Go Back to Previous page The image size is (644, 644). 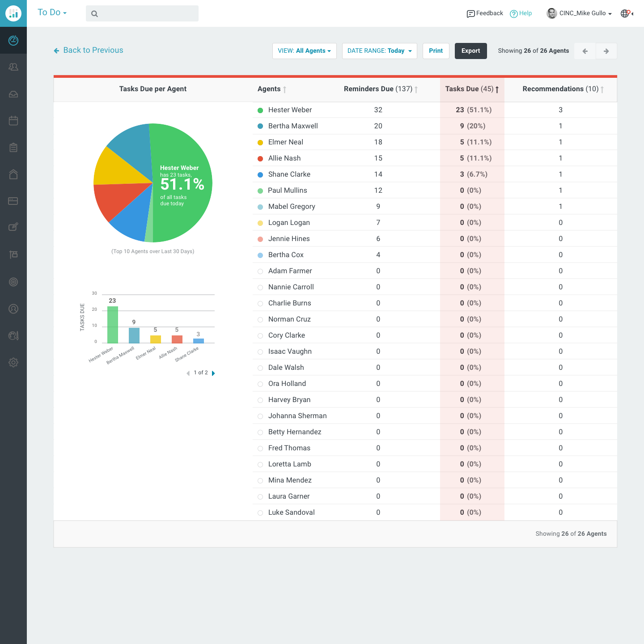[x=89, y=50]
